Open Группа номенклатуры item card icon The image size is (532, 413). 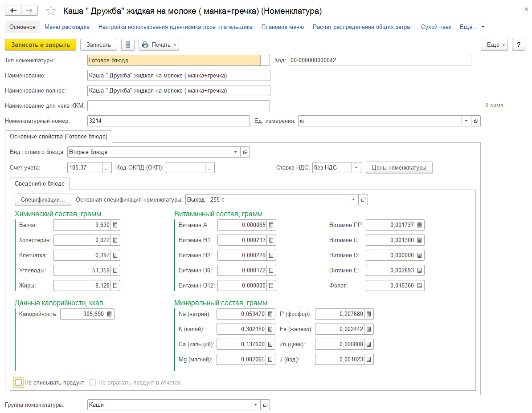click(265, 405)
